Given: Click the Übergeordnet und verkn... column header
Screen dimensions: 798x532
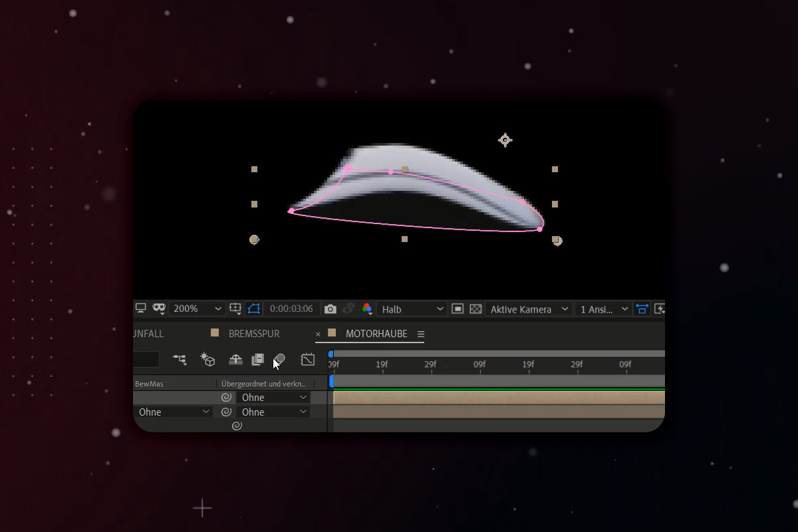Looking at the screenshot, I should (264, 384).
